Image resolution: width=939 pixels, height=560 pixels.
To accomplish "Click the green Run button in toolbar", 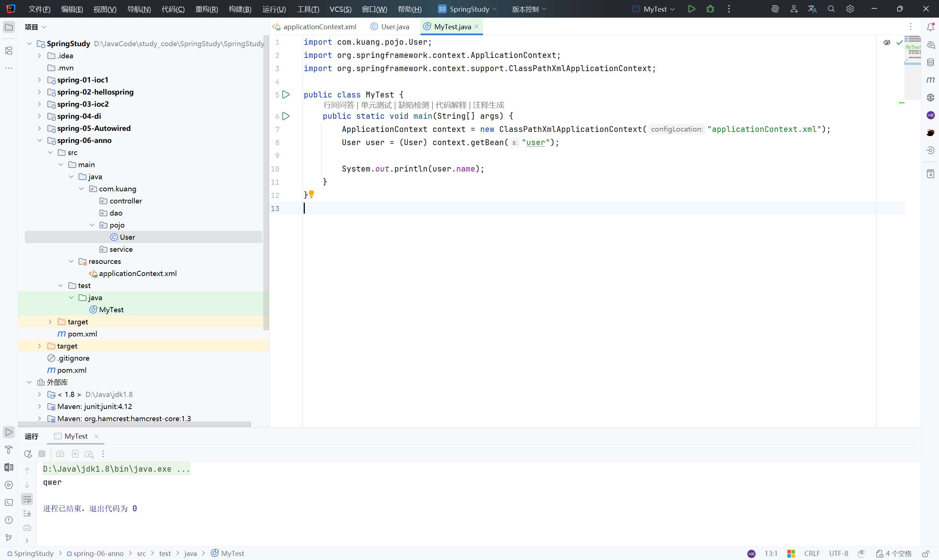I will 691,9.
